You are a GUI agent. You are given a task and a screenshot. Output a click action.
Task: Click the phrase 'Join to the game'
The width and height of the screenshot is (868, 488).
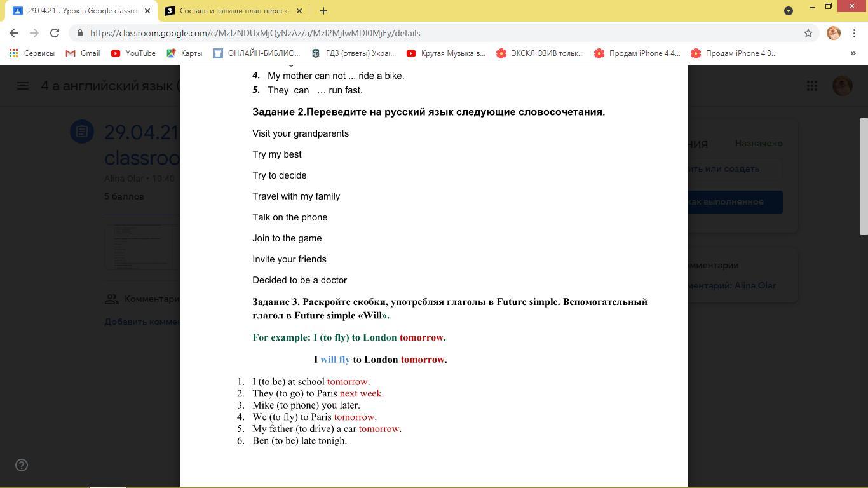tap(287, 238)
